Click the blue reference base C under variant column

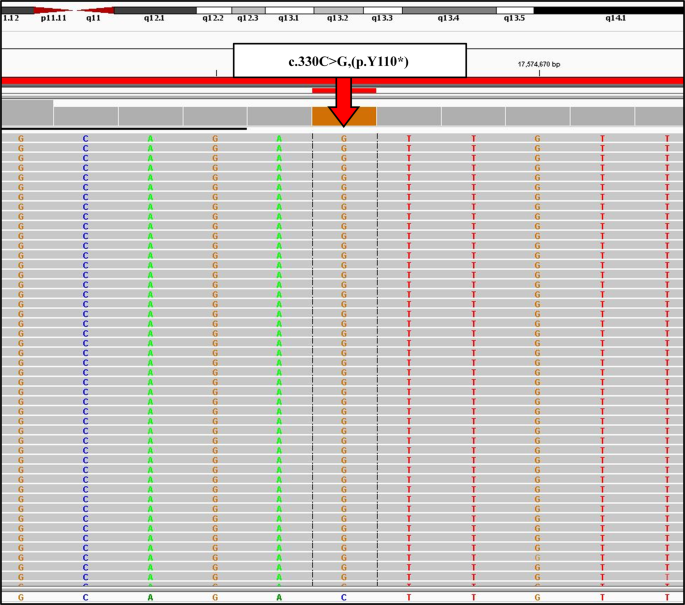coord(344,597)
